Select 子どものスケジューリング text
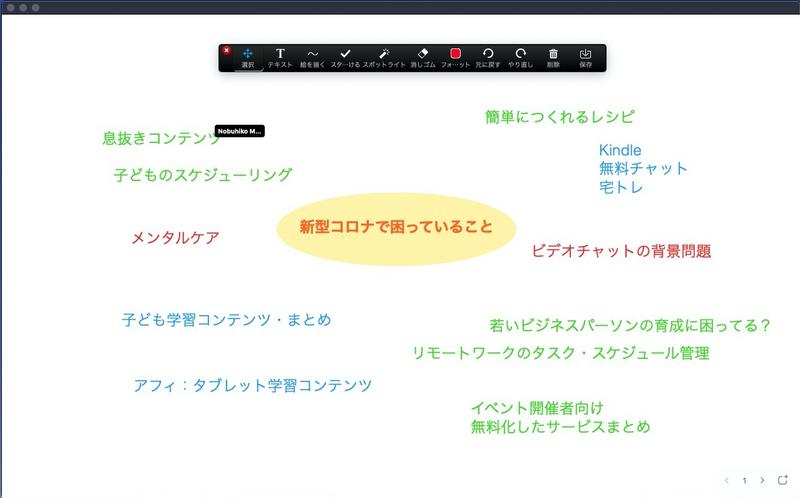Screen dimensions: 800x498 (203, 175)
